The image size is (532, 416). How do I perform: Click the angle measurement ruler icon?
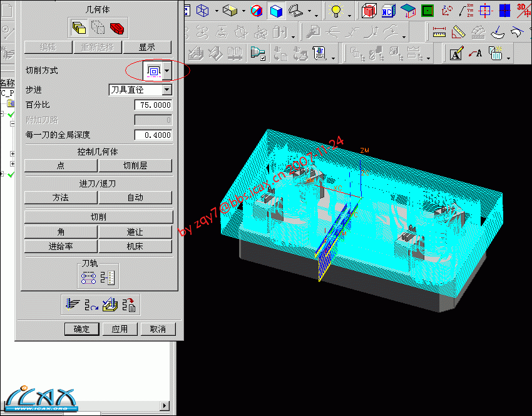458,33
